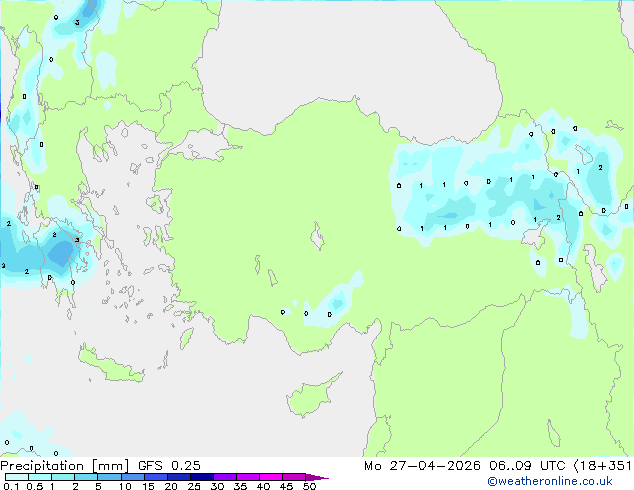Screen dimensions: 634x490
Task: Click the legend value label '10'
Action: [x=123, y=487]
